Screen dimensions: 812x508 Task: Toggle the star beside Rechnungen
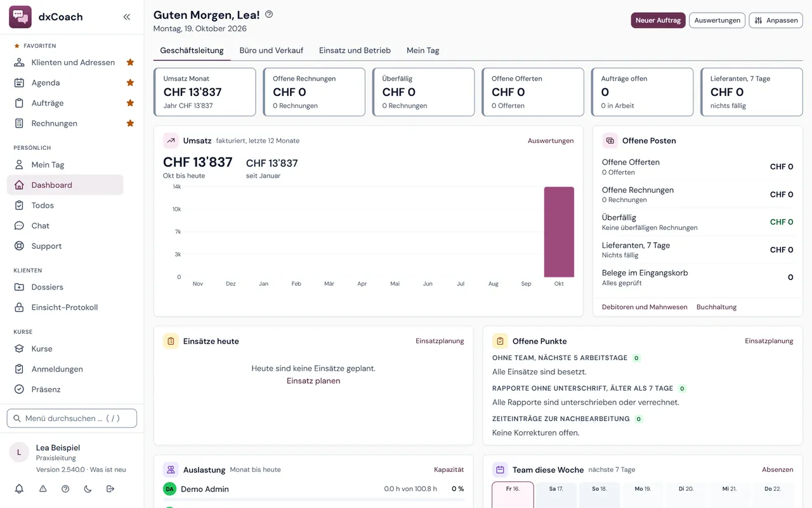click(130, 123)
